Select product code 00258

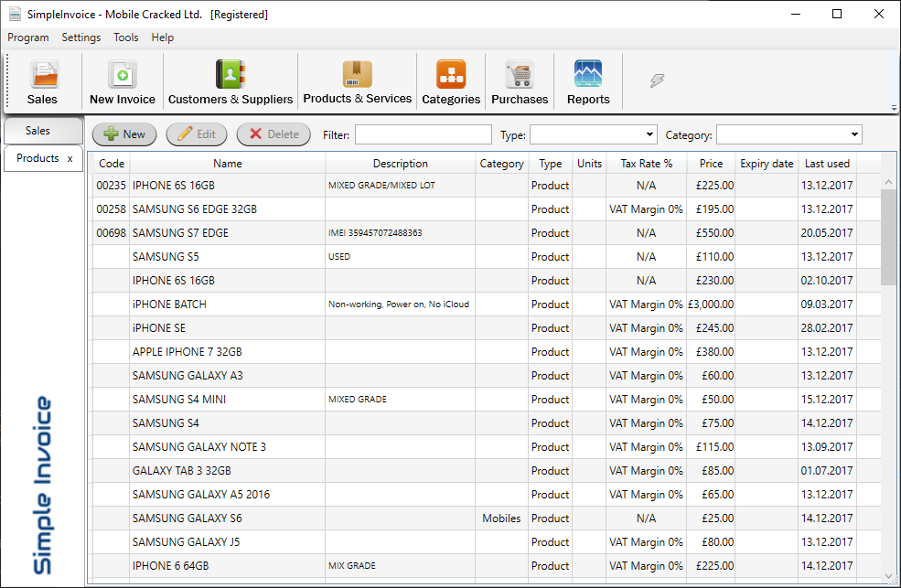point(111,209)
